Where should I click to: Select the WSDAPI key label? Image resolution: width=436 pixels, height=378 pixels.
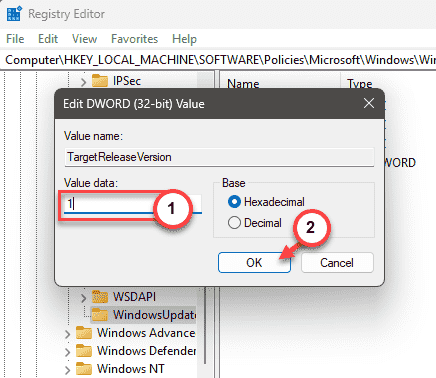pyautogui.click(x=134, y=297)
